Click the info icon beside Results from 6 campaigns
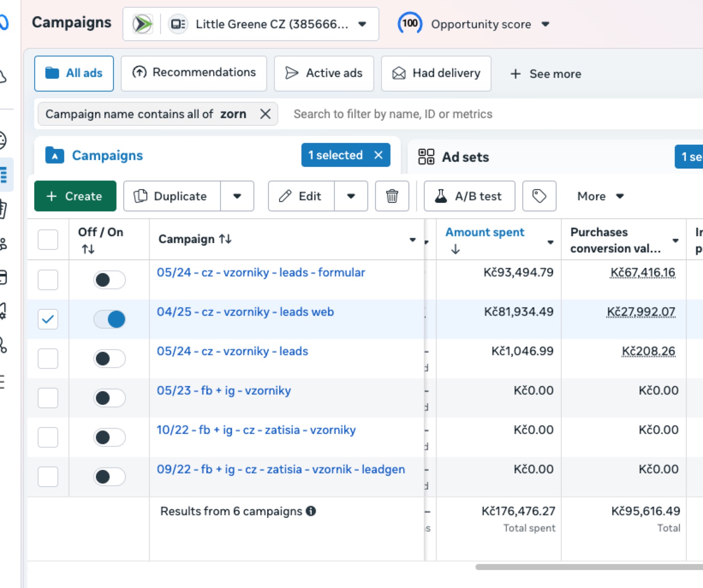This screenshot has height=588, width=703. click(311, 511)
